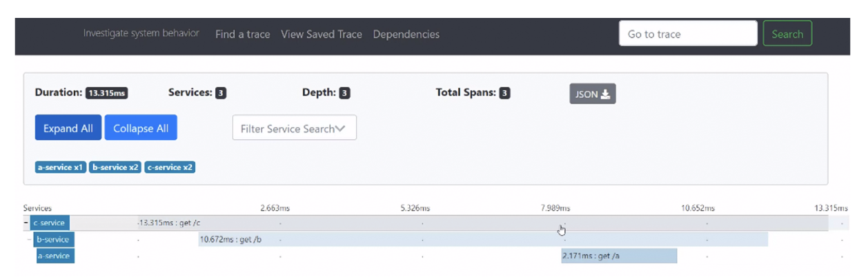
Task: Filter by a-service x1 badge
Action: coord(61,167)
